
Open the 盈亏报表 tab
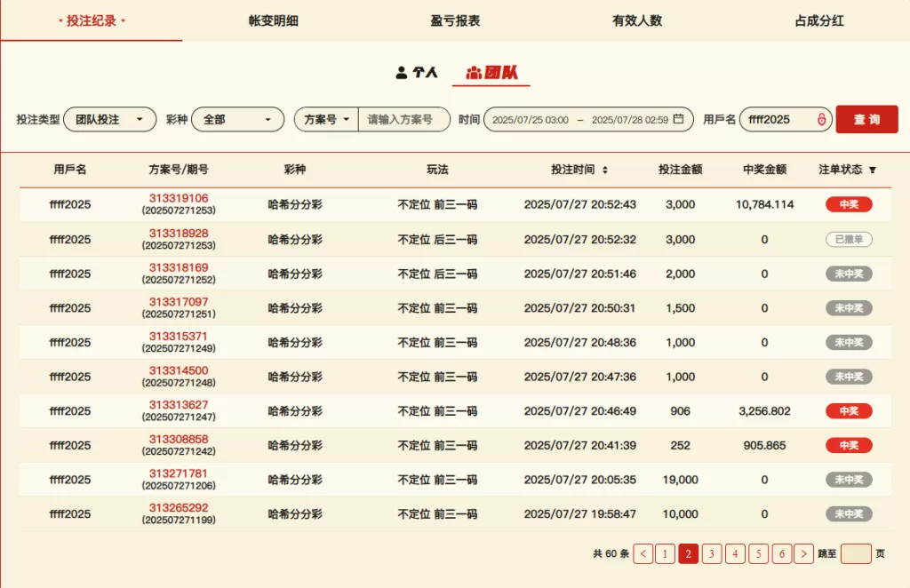(x=455, y=21)
